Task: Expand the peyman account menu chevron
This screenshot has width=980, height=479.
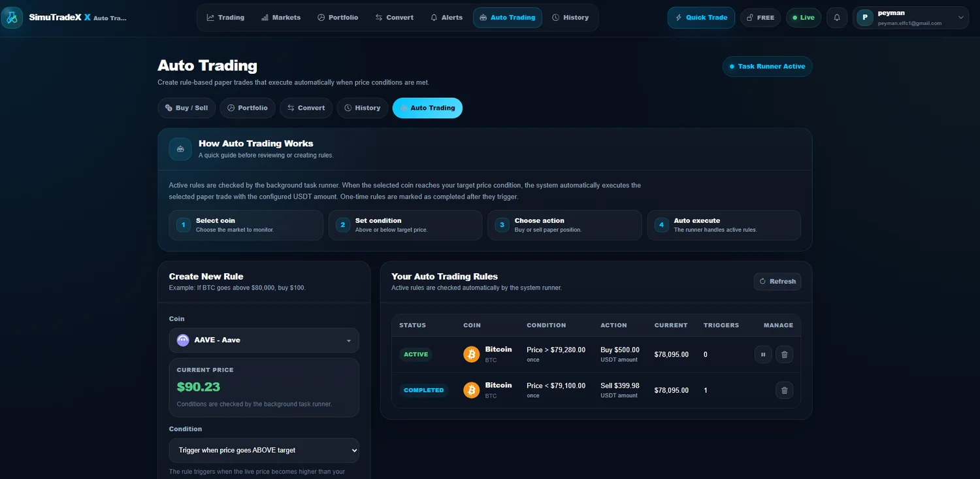Action: tap(961, 18)
